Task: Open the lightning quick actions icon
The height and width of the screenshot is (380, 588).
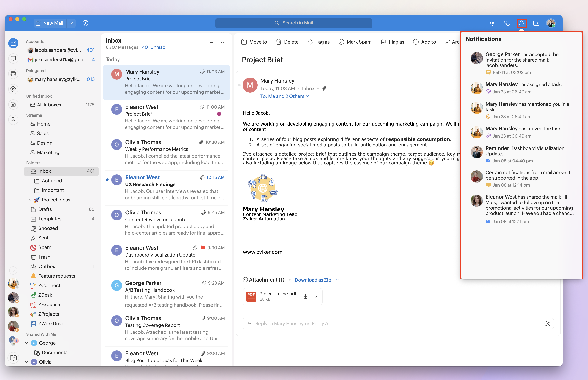Action: click(x=85, y=23)
